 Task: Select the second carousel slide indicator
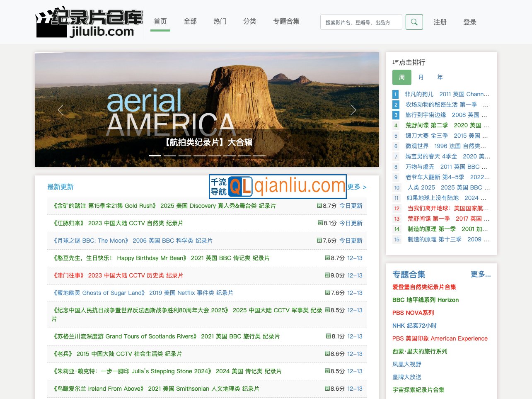point(170,156)
